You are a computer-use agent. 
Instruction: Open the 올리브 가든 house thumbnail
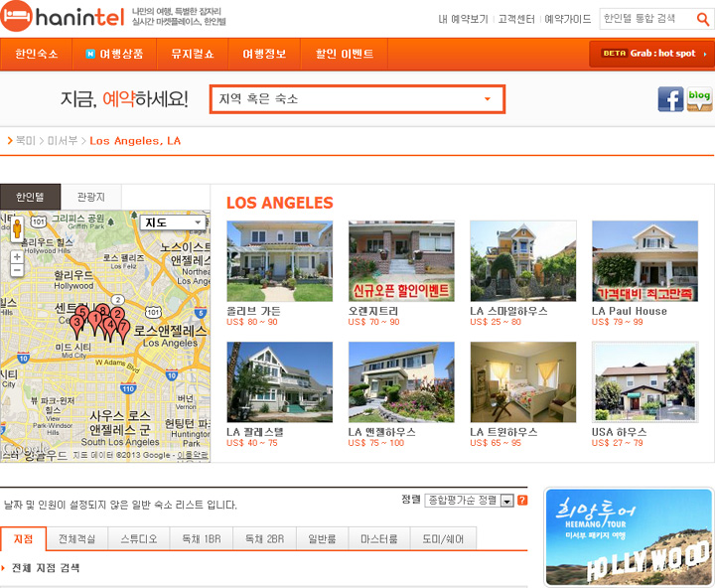(x=279, y=261)
